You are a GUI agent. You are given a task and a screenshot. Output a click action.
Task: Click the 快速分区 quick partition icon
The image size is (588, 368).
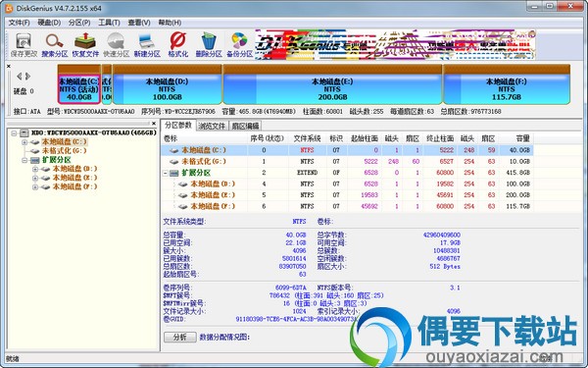116,45
